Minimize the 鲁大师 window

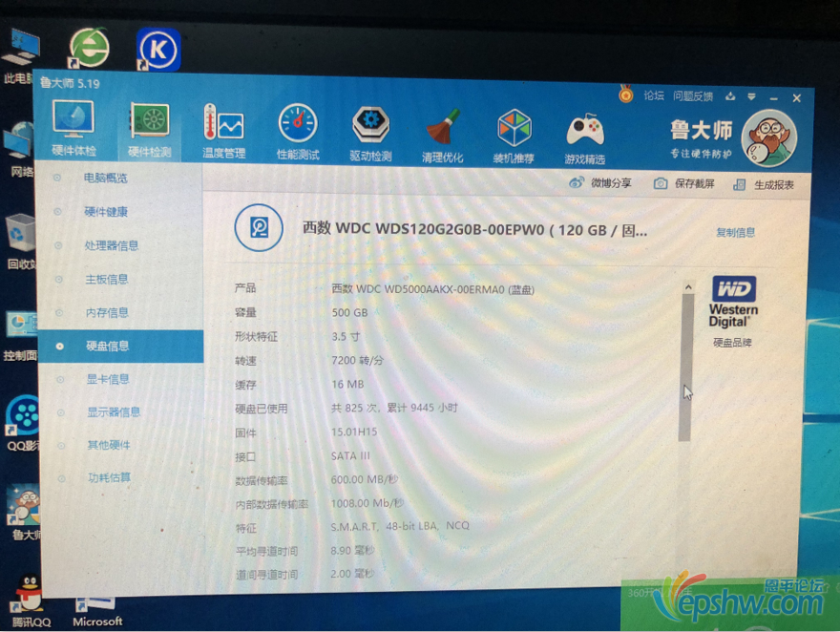point(773,98)
